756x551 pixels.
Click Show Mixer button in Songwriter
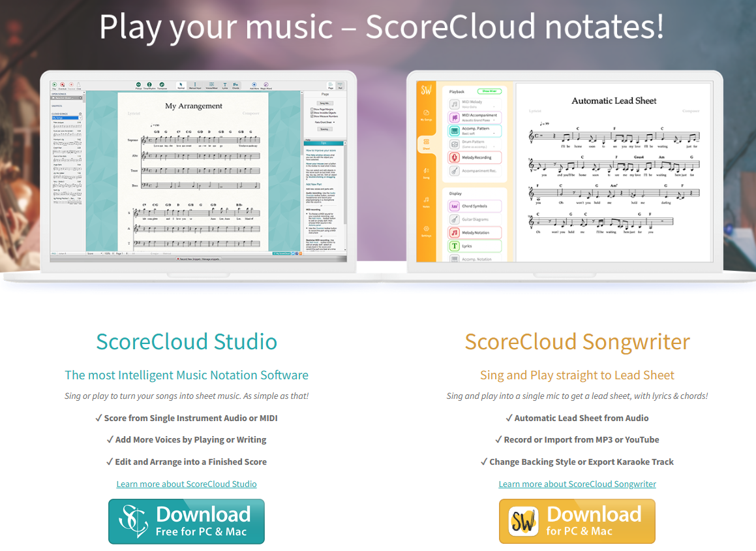coord(489,91)
